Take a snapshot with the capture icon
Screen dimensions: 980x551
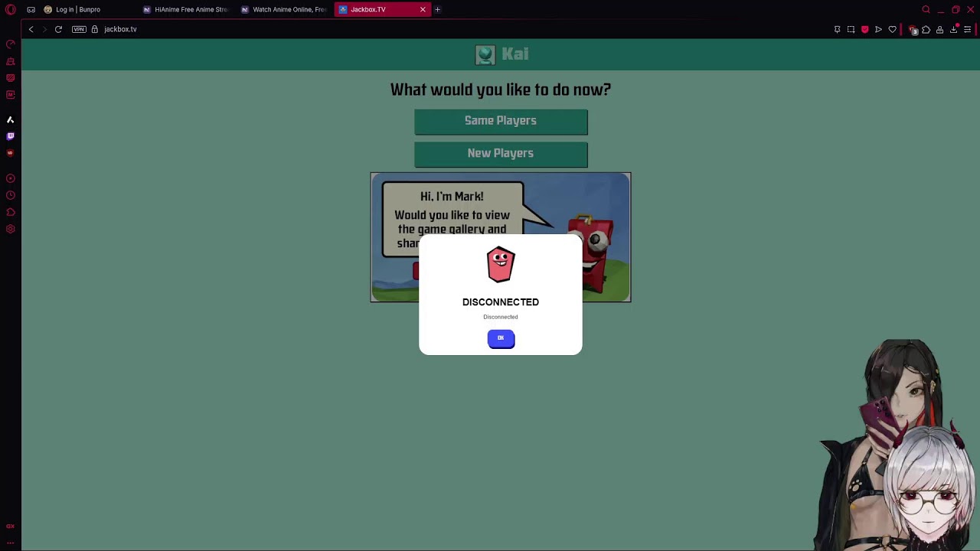pos(851,29)
